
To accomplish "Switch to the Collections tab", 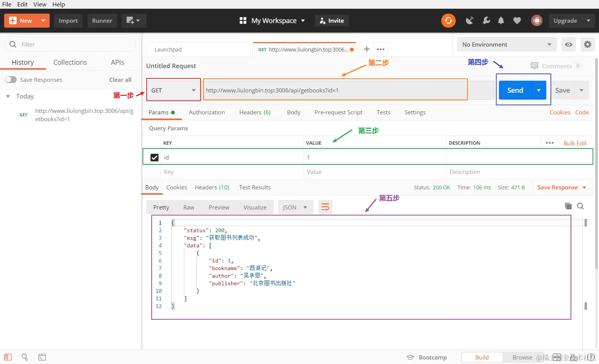I will [x=70, y=62].
